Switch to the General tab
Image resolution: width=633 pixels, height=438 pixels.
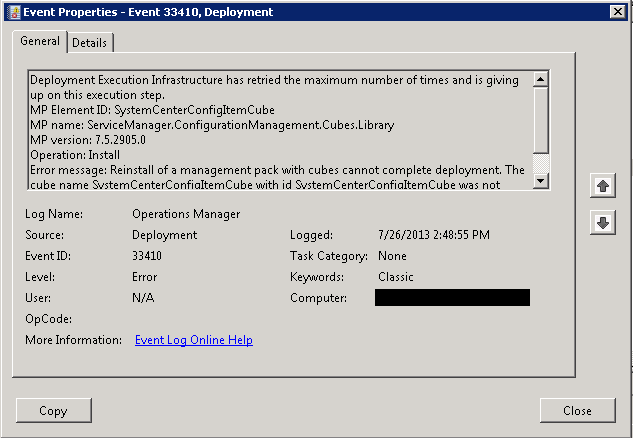point(40,41)
